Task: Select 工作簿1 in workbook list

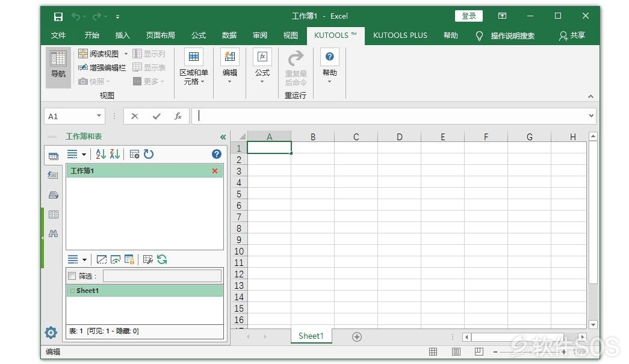Action: tap(145, 171)
